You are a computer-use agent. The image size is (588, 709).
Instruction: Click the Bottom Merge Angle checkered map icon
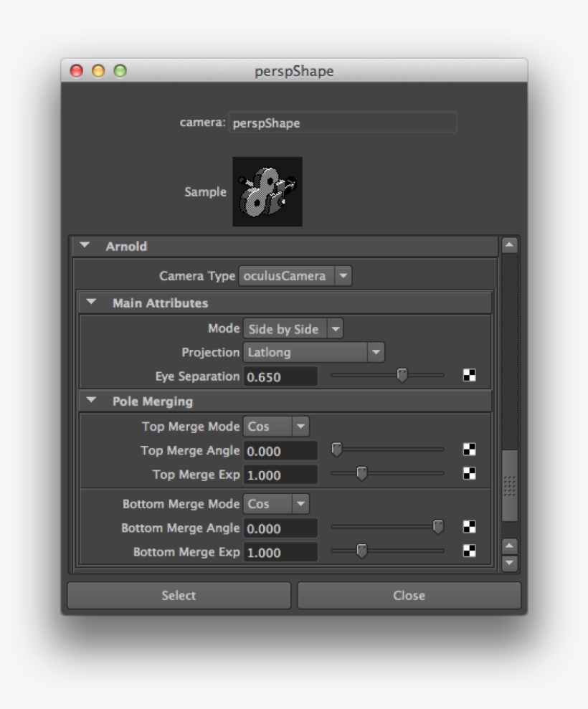tap(470, 528)
